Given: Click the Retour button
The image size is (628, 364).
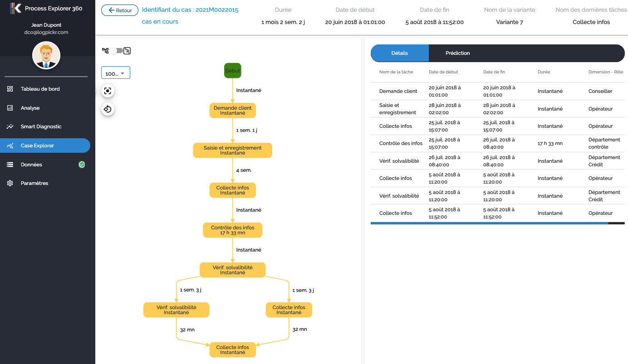Looking at the screenshot, I should pos(119,10).
